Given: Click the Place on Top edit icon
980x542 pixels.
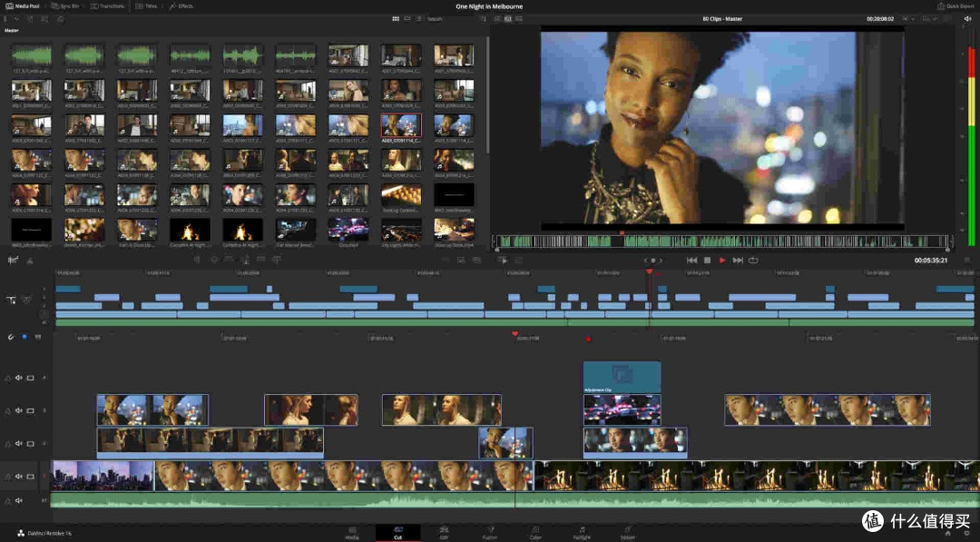Looking at the screenshot, I should click(260, 260).
